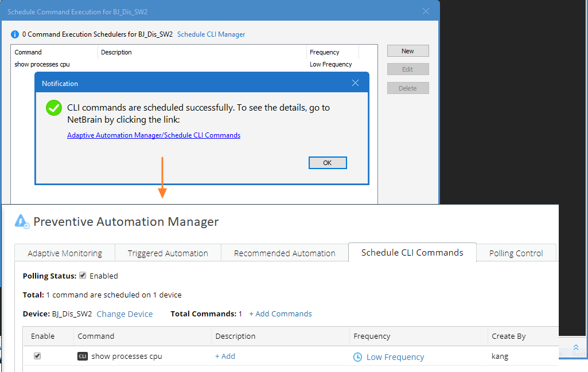The width and height of the screenshot is (588, 372).
Task: Open the Triggered Automation tab
Action: pyautogui.click(x=168, y=253)
